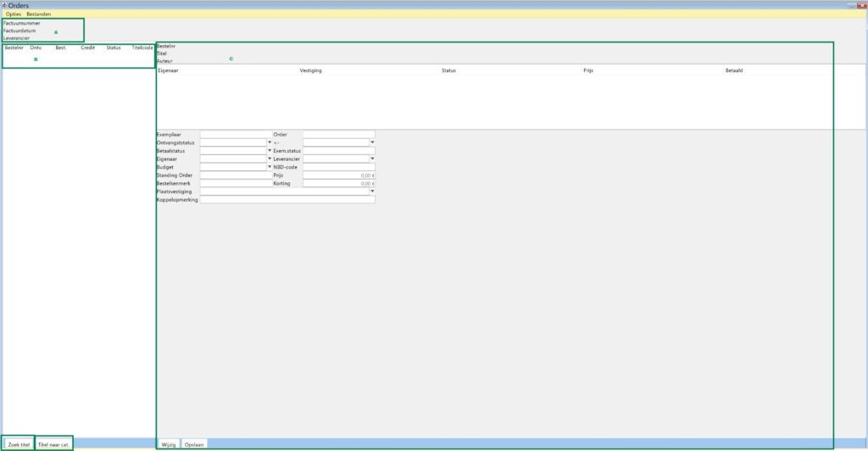Sort by the Bestelnr column header
The width and height of the screenshot is (868, 451).
[14, 47]
